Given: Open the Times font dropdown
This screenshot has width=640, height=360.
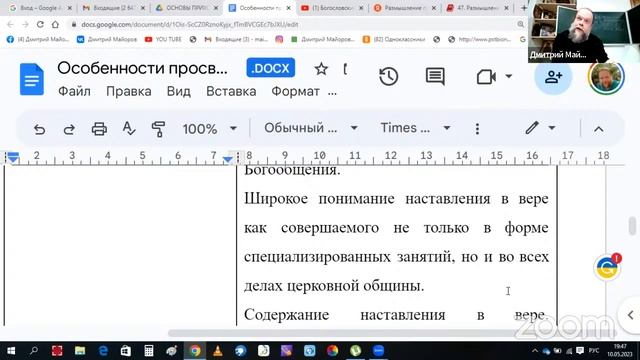Looking at the screenshot, I should pos(415,128).
